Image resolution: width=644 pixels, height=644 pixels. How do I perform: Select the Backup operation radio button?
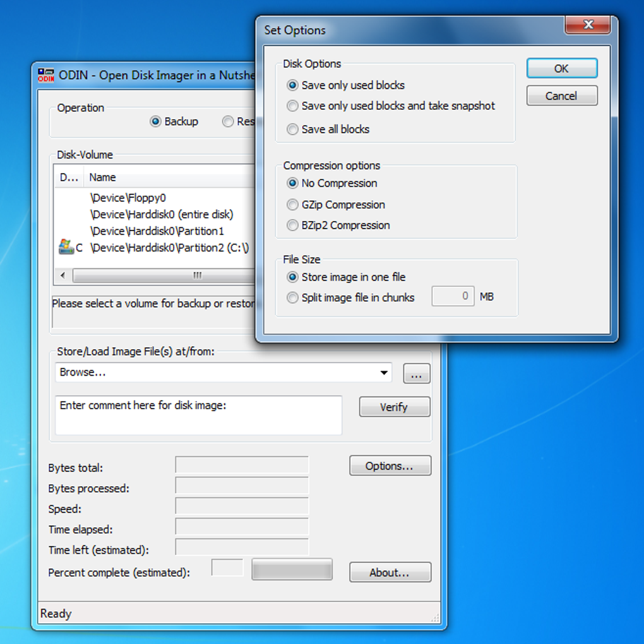point(155,122)
